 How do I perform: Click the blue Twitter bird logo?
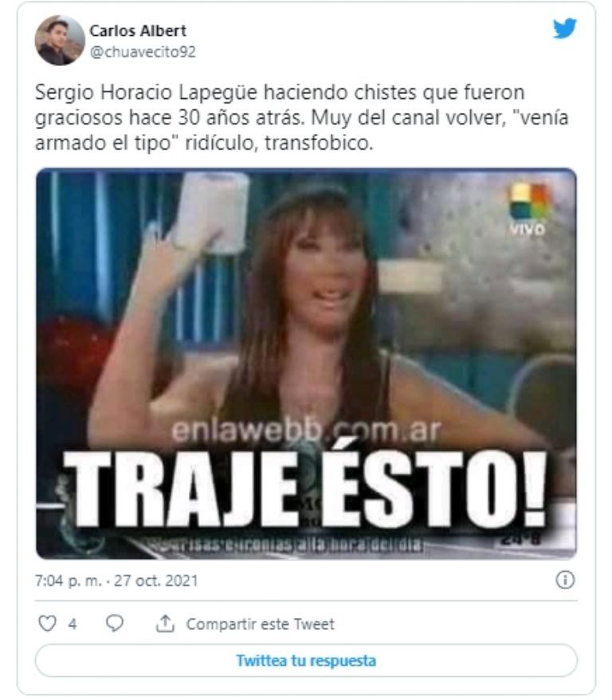(x=565, y=29)
